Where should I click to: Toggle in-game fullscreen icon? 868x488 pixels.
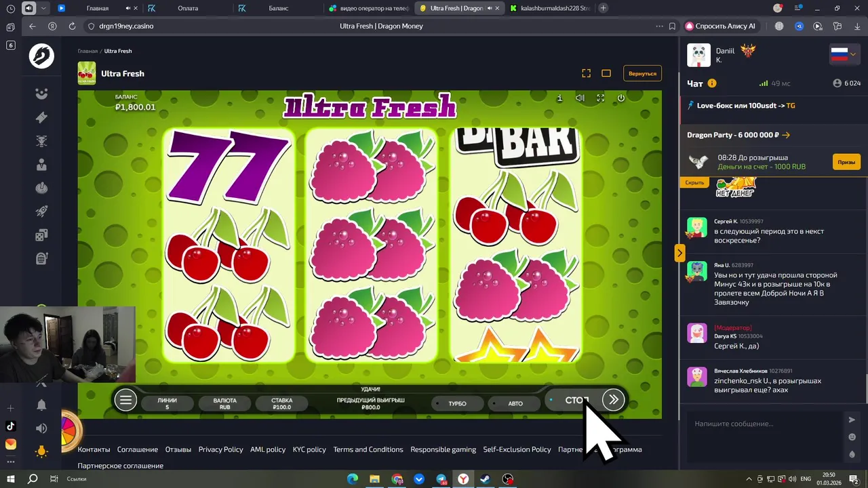click(x=600, y=98)
